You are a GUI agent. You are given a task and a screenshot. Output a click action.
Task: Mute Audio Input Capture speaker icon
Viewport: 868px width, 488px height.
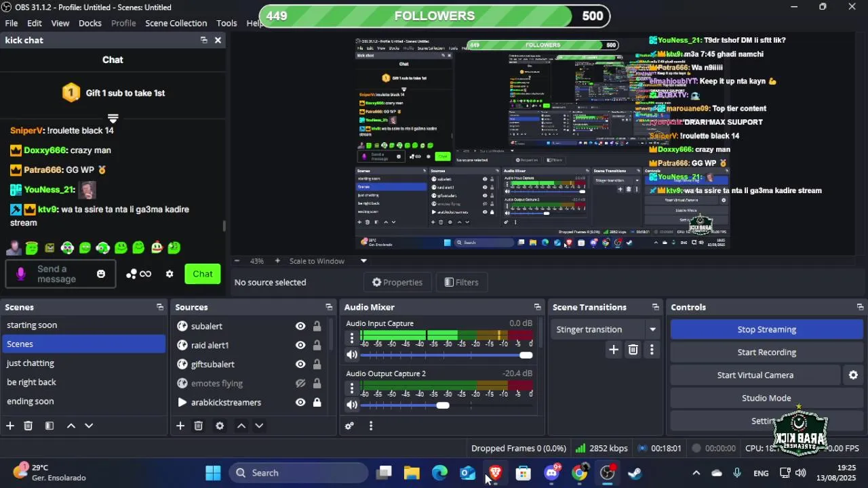tap(351, 354)
